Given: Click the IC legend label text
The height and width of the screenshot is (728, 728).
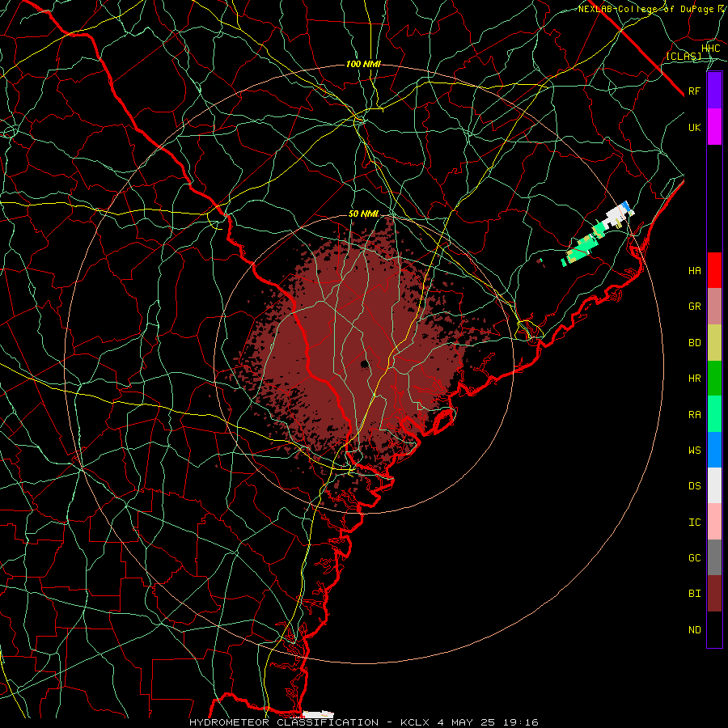Looking at the screenshot, I should point(695,523).
